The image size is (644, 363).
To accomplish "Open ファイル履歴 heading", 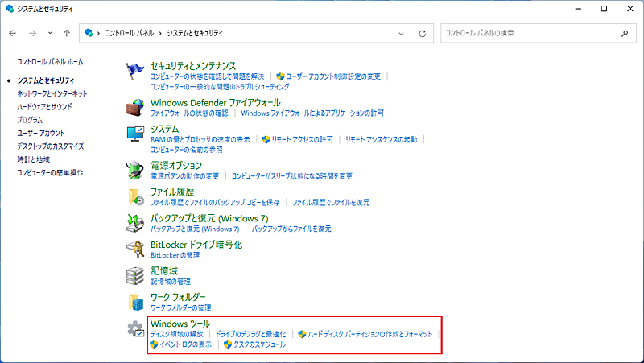I will (172, 192).
